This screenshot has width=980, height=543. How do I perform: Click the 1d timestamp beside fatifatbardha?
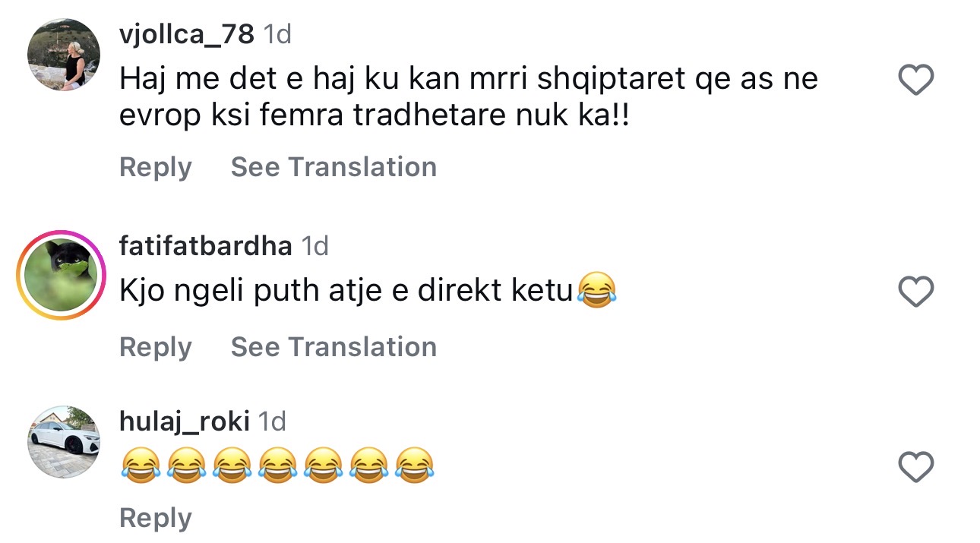click(x=315, y=246)
